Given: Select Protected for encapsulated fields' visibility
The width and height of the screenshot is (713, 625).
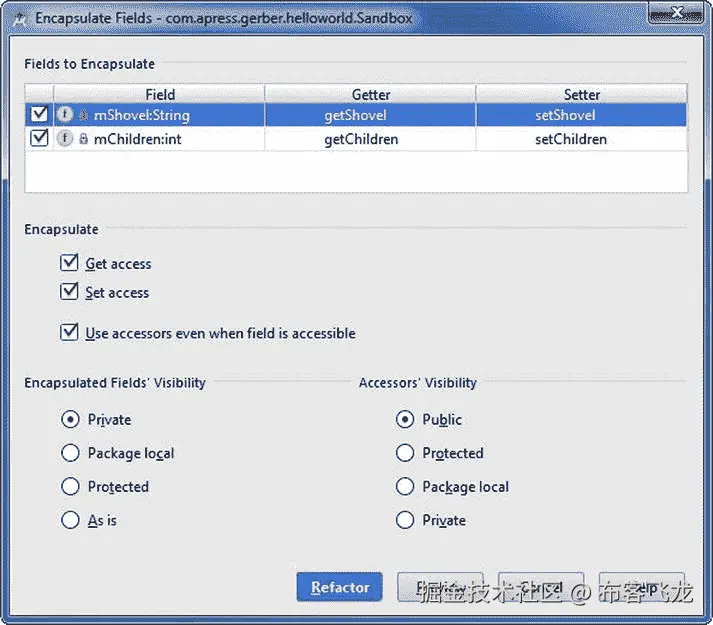Looking at the screenshot, I should [x=70, y=486].
